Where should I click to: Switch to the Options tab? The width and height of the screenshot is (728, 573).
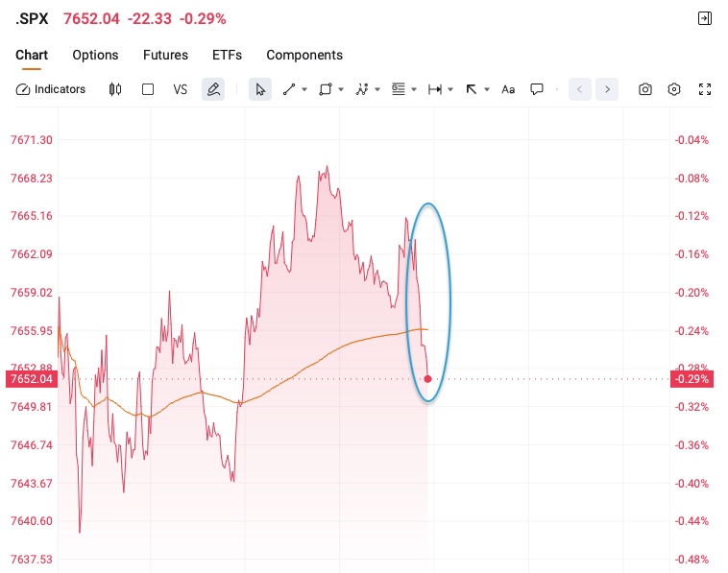click(95, 56)
